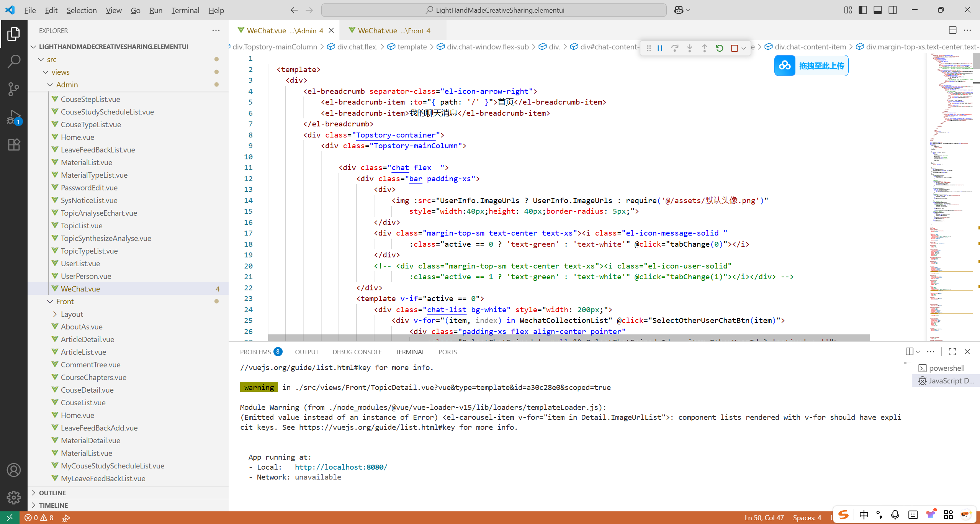Stop the debug session
Screen dimensions: 980x524
point(734,48)
